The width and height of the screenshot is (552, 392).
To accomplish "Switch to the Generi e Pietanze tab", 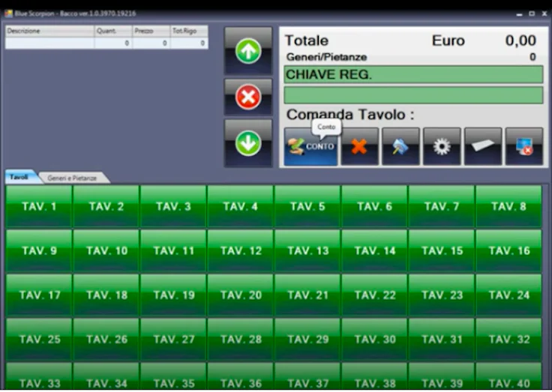I will (72, 178).
